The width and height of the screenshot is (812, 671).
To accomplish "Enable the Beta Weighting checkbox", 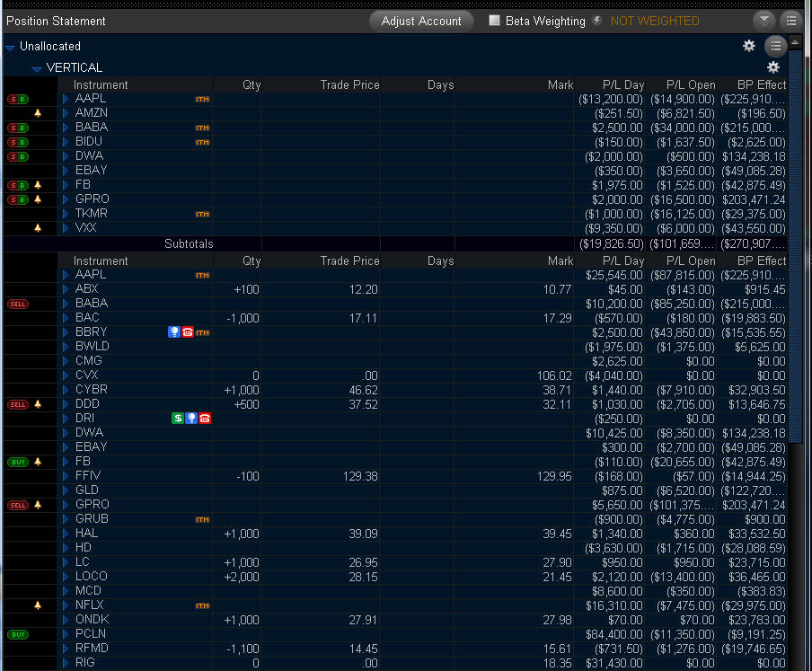I will coord(494,21).
